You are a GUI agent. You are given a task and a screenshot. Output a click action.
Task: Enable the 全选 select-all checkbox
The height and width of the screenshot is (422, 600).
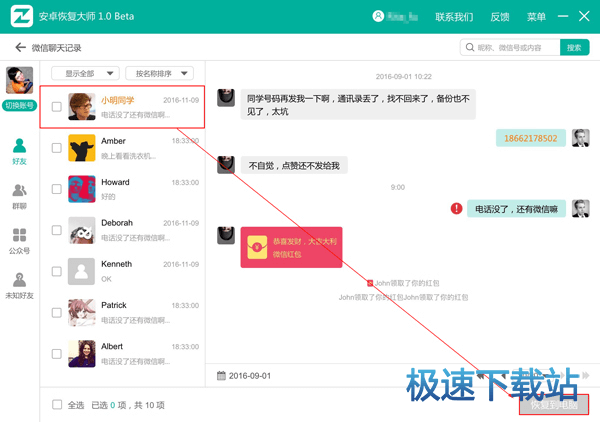coord(57,405)
